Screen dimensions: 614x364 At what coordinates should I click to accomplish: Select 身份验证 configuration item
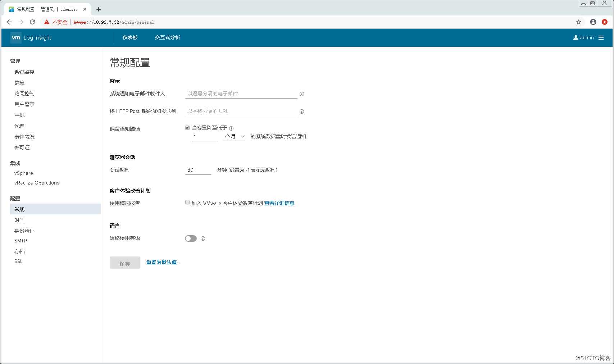point(24,231)
